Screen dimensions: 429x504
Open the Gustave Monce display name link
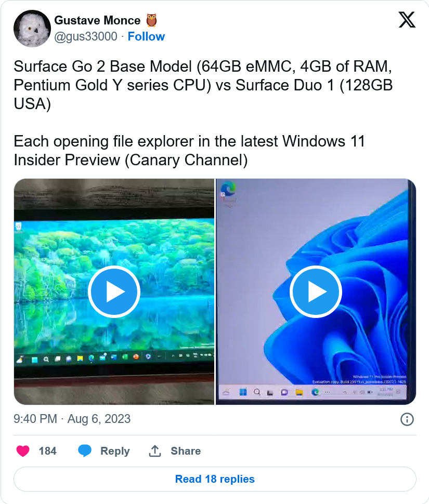97,20
